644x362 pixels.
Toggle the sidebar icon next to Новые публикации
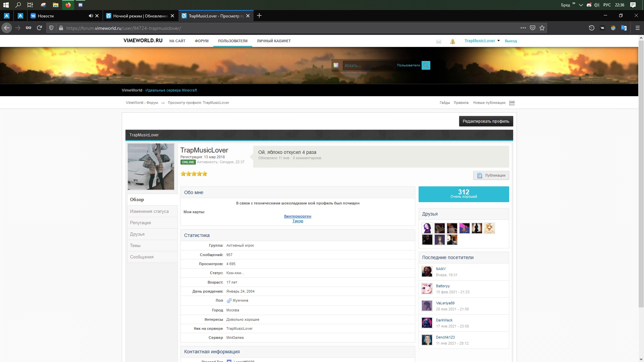pyautogui.click(x=512, y=103)
